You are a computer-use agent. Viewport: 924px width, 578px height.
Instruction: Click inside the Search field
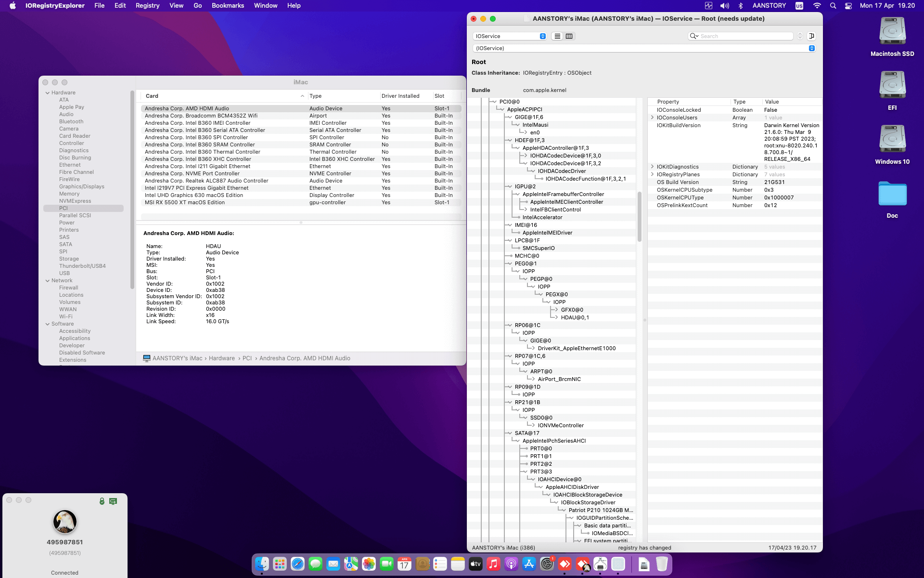click(744, 36)
